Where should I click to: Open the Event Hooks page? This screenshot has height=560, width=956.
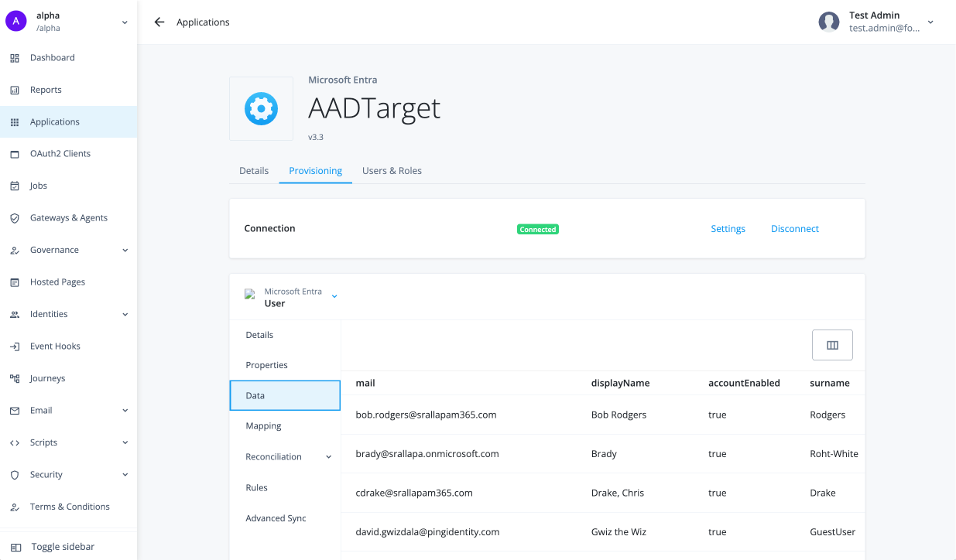click(x=54, y=346)
